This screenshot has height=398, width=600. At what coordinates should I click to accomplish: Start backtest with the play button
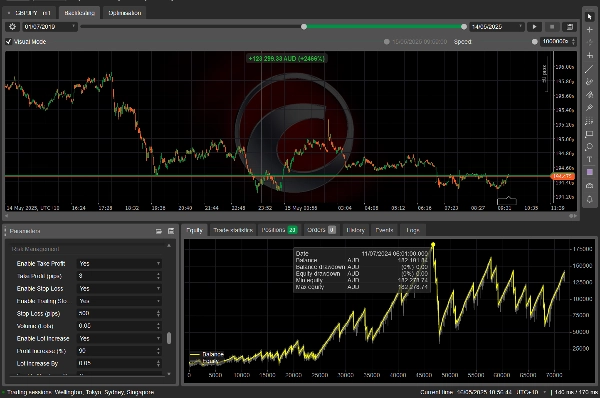pyautogui.click(x=534, y=27)
